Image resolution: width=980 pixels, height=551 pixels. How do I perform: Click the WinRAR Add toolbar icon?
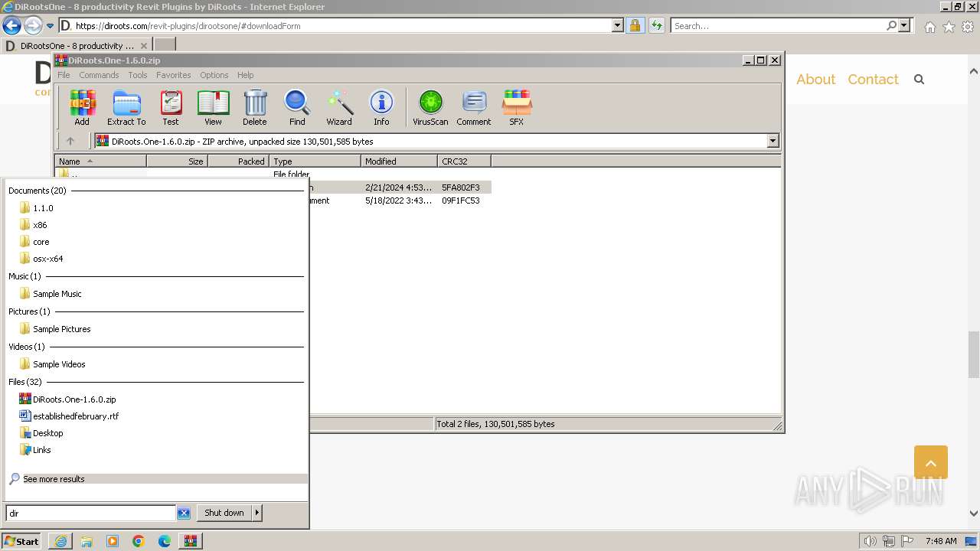point(82,107)
